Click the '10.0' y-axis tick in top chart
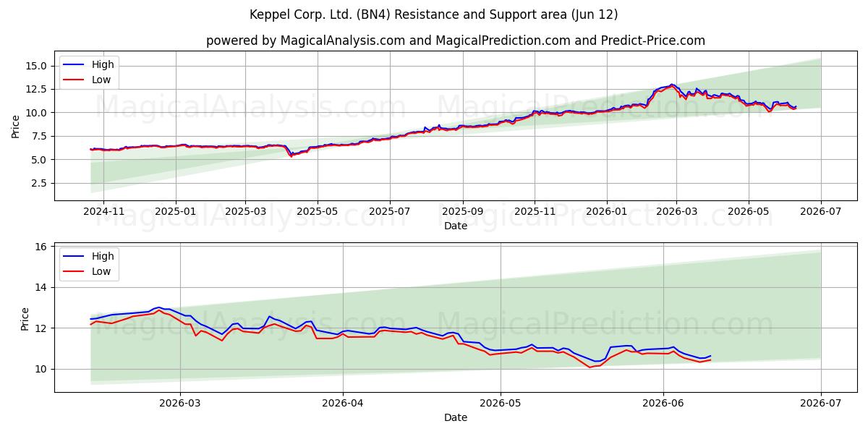The image size is (868, 434). (x=38, y=113)
